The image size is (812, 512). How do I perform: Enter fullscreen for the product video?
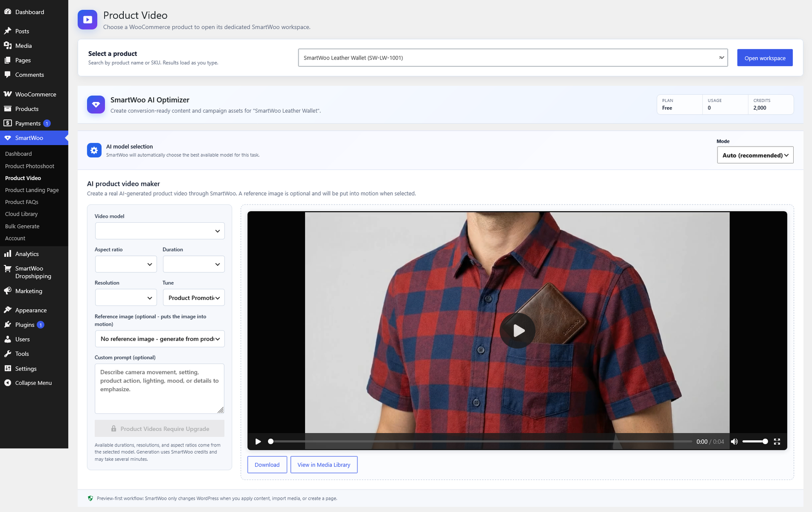pyautogui.click(x=777, y=441)
